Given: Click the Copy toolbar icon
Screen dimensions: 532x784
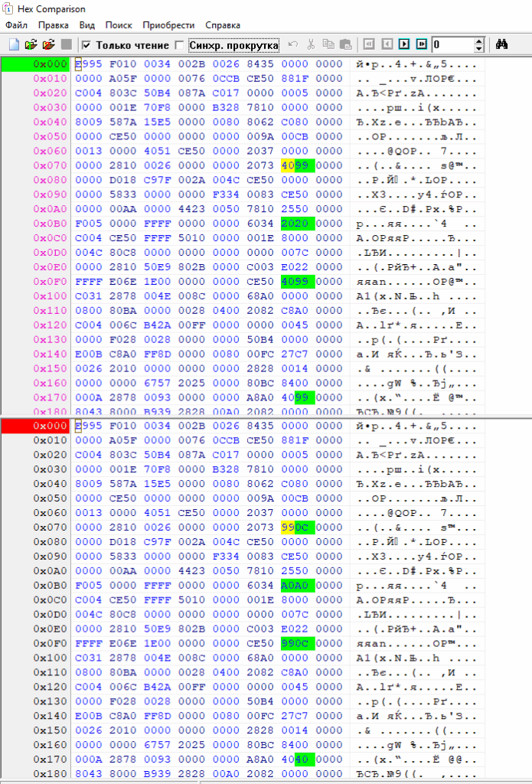Looking at the screenshot, I should click(328, 44).
